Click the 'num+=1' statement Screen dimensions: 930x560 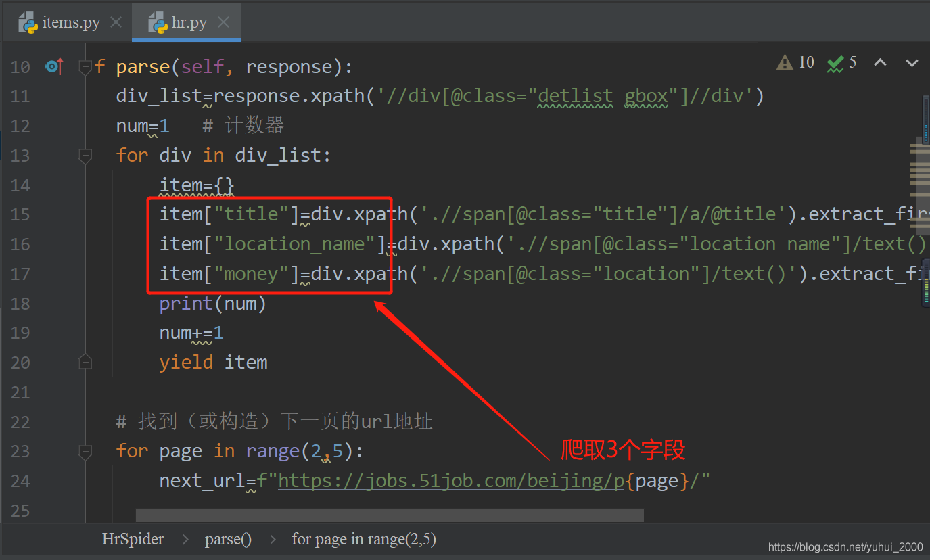(191, 333)
